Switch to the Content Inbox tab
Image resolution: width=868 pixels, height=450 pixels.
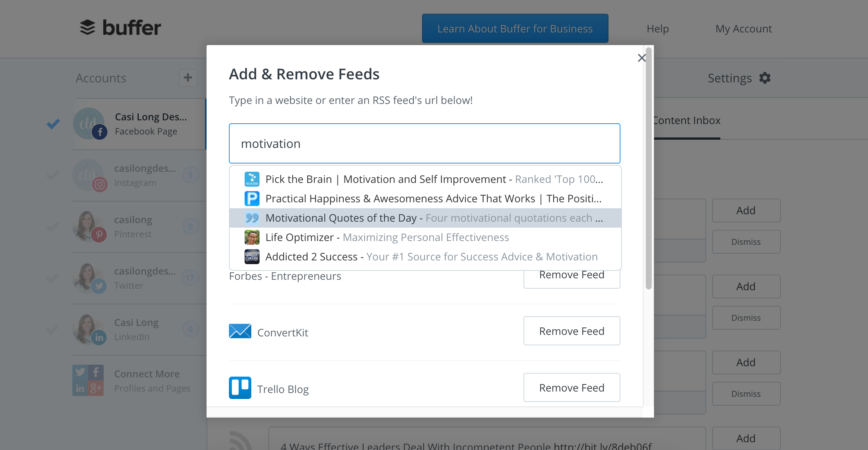pos(687,121)
